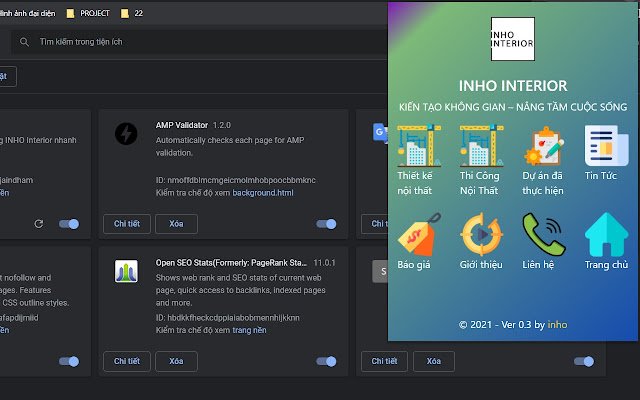
Task: Click the reload icon on INHO Interior card
Action: (39, 224)
